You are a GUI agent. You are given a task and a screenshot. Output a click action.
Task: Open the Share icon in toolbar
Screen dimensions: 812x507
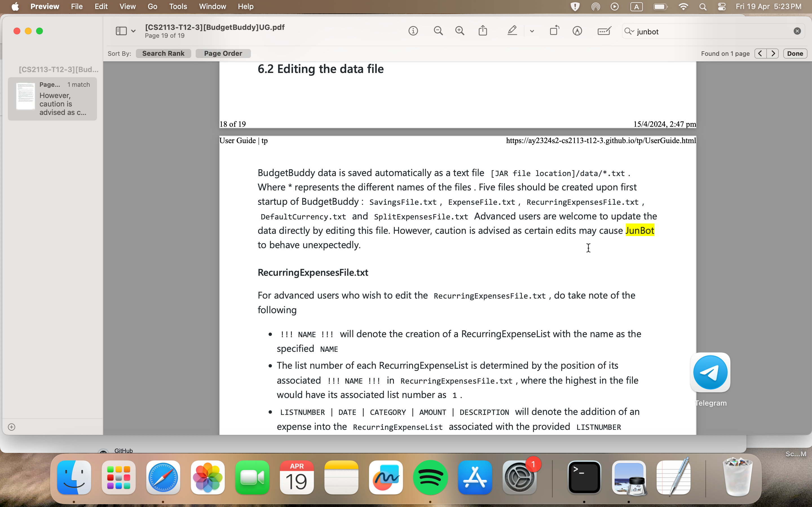[x=483, y=31]
